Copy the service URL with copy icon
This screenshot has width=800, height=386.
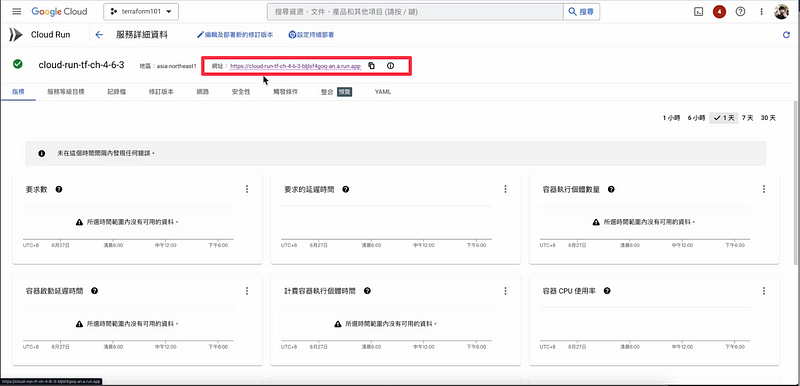coord(371,66)
